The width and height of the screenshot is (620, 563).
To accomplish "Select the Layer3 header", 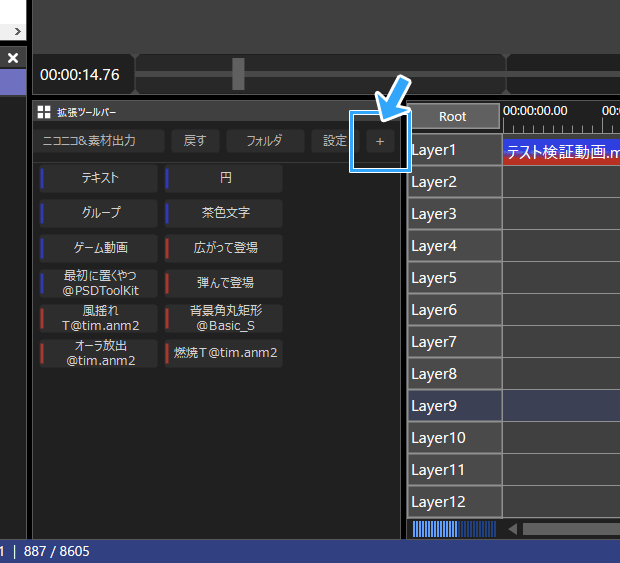I will 455,214.
